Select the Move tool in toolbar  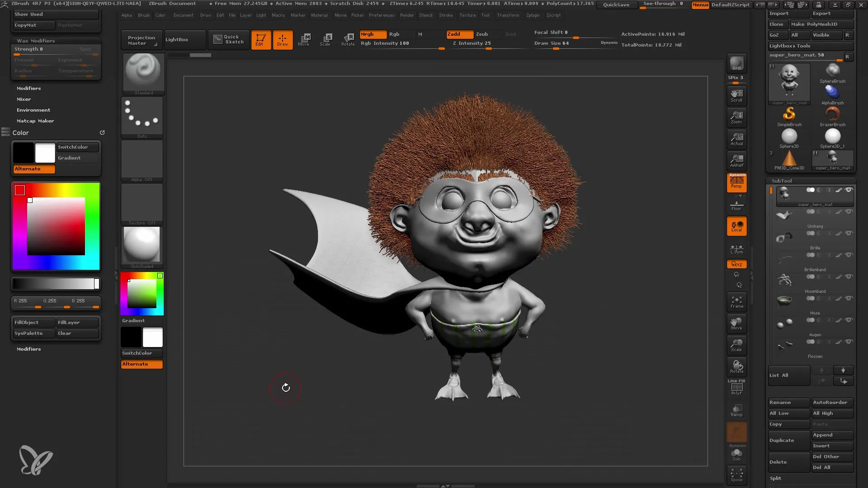pyautogui.click(x=303, y=39)
